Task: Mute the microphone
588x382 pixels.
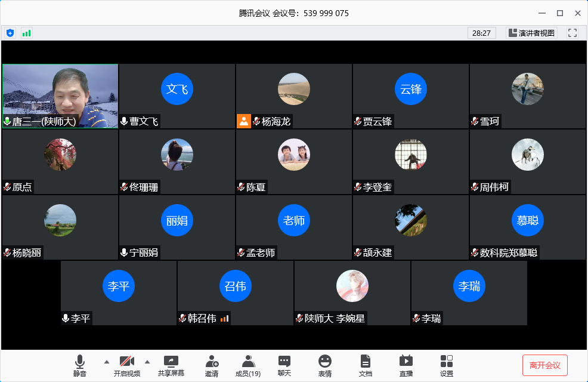Action: (x=79, y=366)
